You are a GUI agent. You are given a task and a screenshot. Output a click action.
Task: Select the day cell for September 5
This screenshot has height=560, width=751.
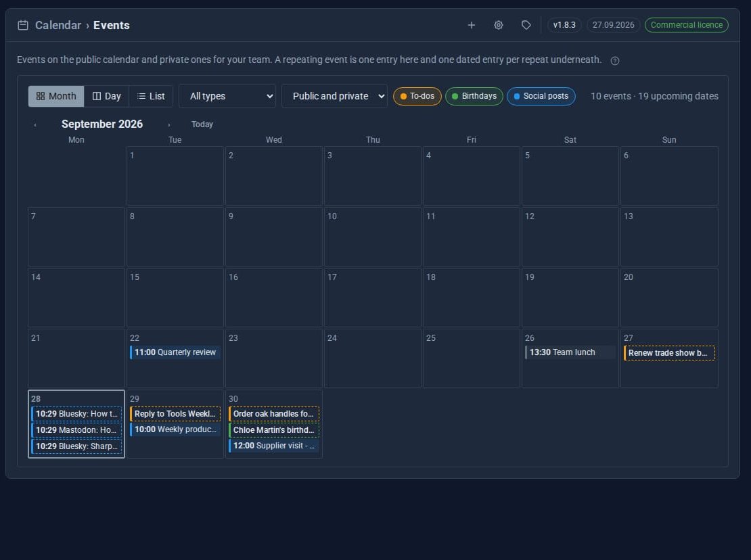click(570, 176)
